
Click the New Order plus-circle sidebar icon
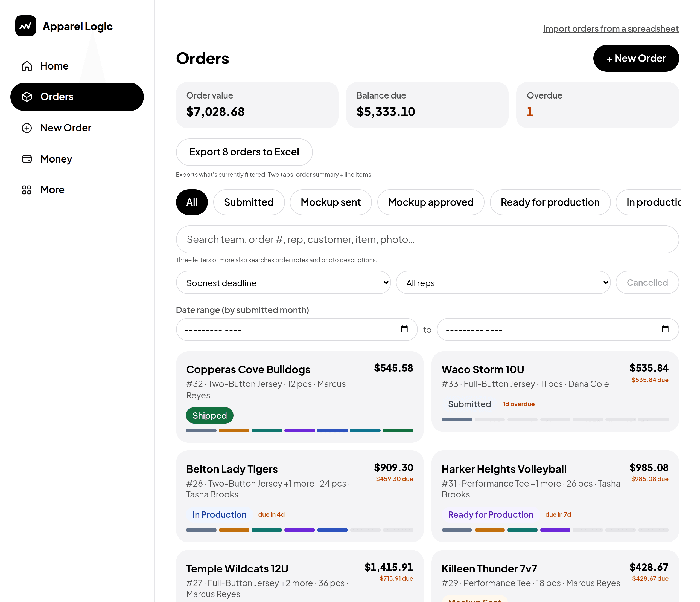(x=27, y=128)
